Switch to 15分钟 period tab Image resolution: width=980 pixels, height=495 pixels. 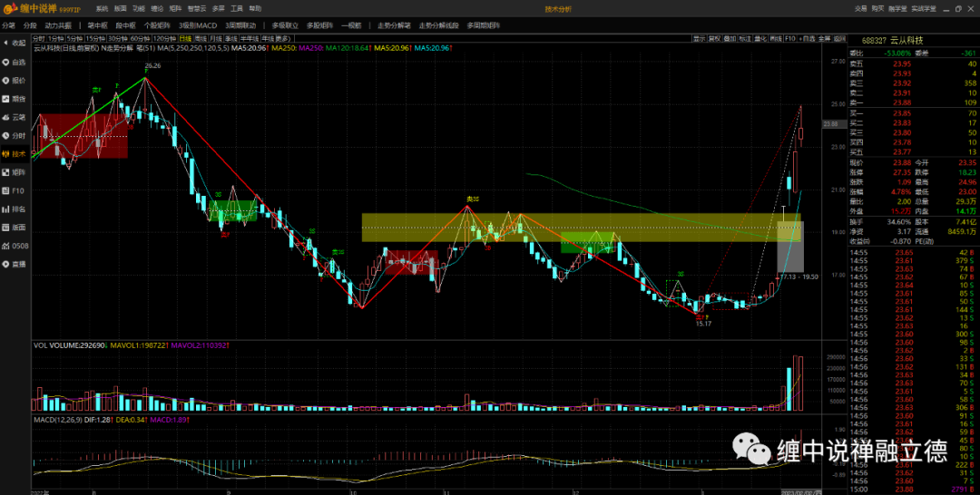click(x=95, y=39)
